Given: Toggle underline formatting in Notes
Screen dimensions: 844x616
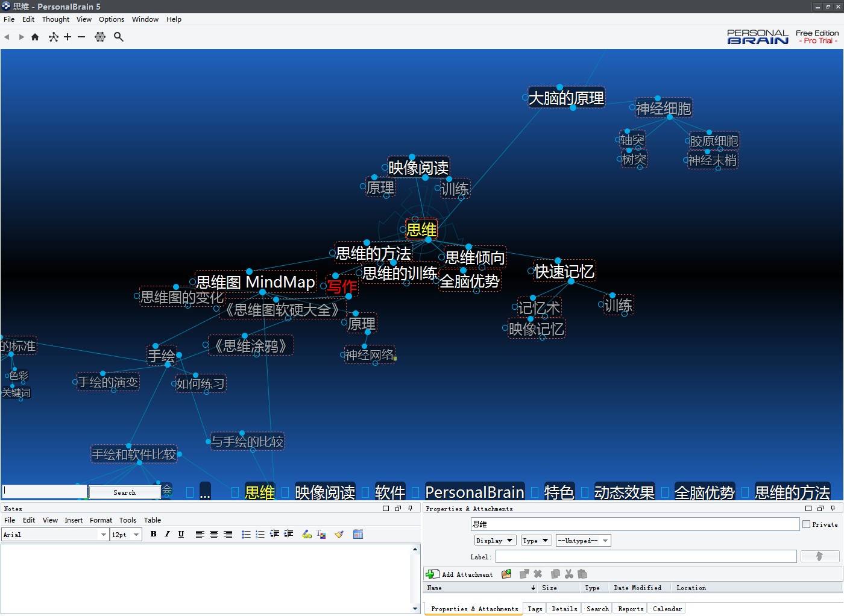Looking at the screenshot, I should click(x=181, y=535).
